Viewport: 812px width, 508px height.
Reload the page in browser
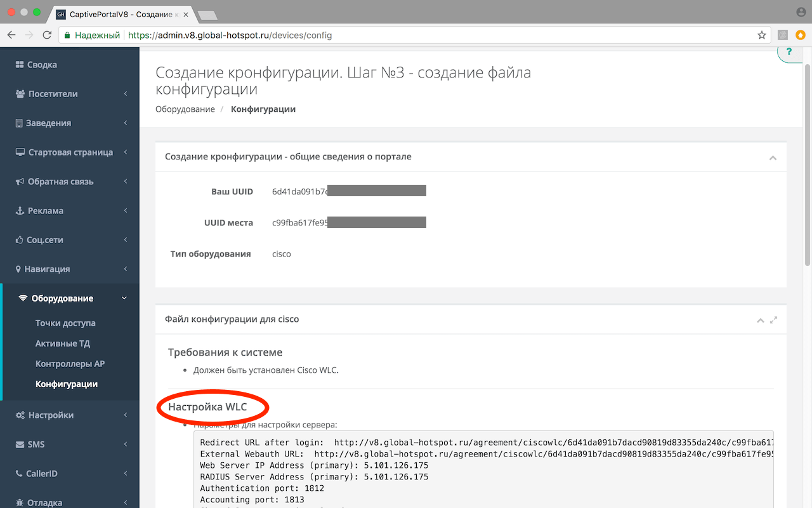[47, 36]
